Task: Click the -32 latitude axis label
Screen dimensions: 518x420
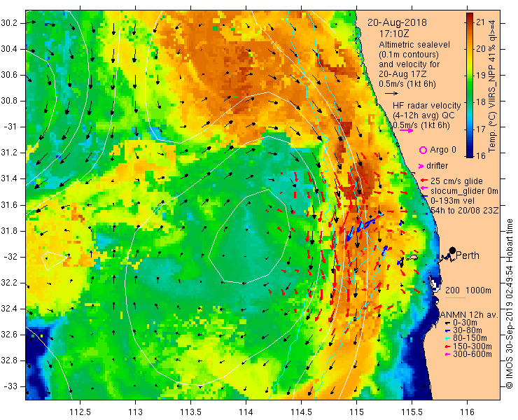Action: [x=10, y=257]
